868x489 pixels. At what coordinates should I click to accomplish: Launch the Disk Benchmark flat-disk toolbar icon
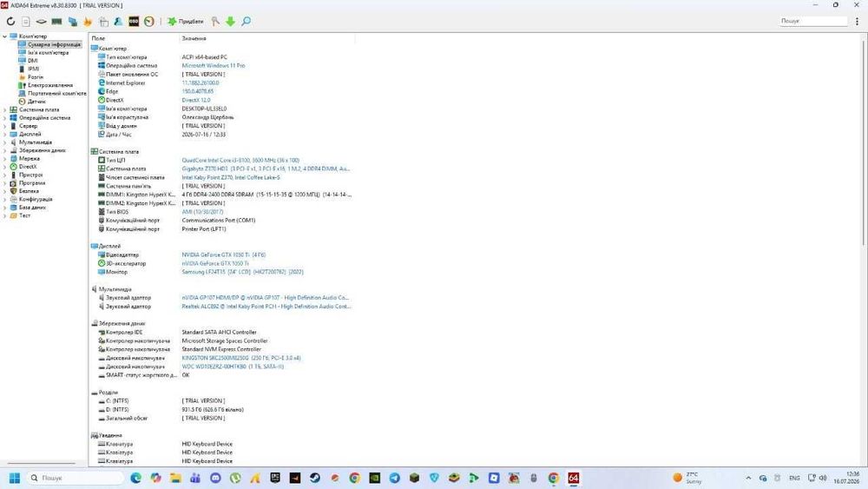41,21
